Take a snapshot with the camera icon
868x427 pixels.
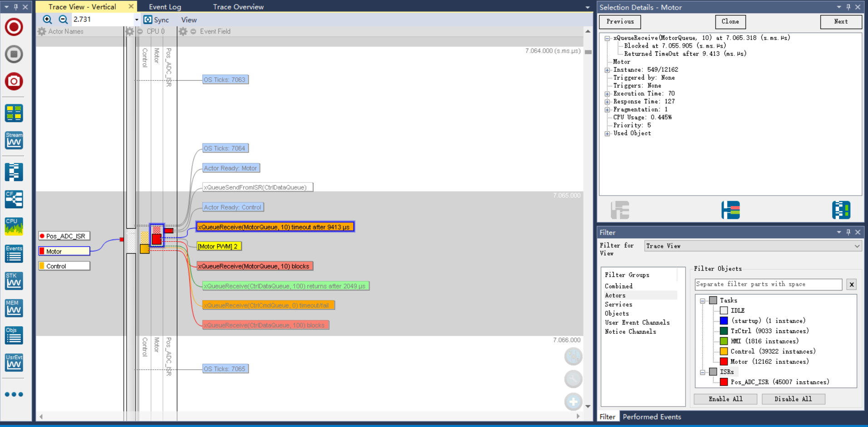click(14, 81)
